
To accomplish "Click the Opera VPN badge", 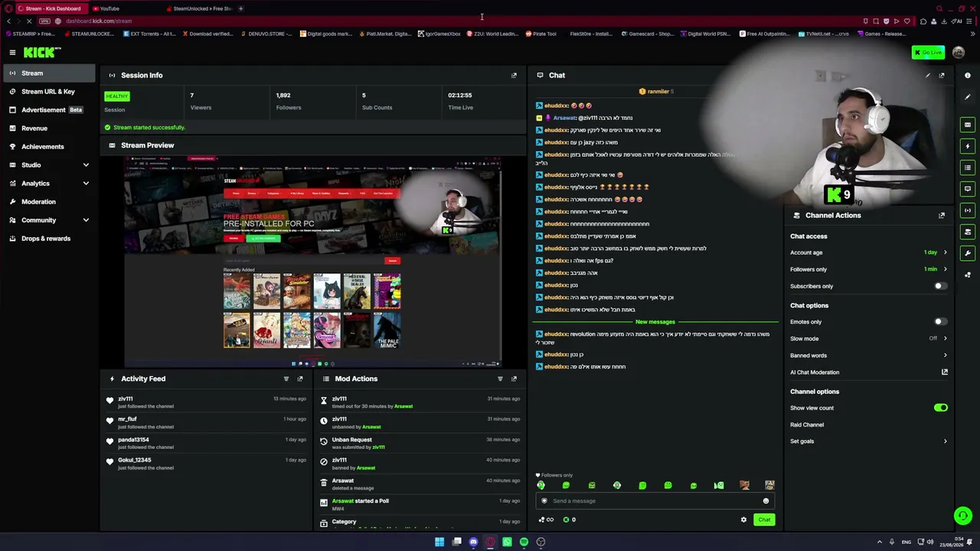I will pos(44,21).
